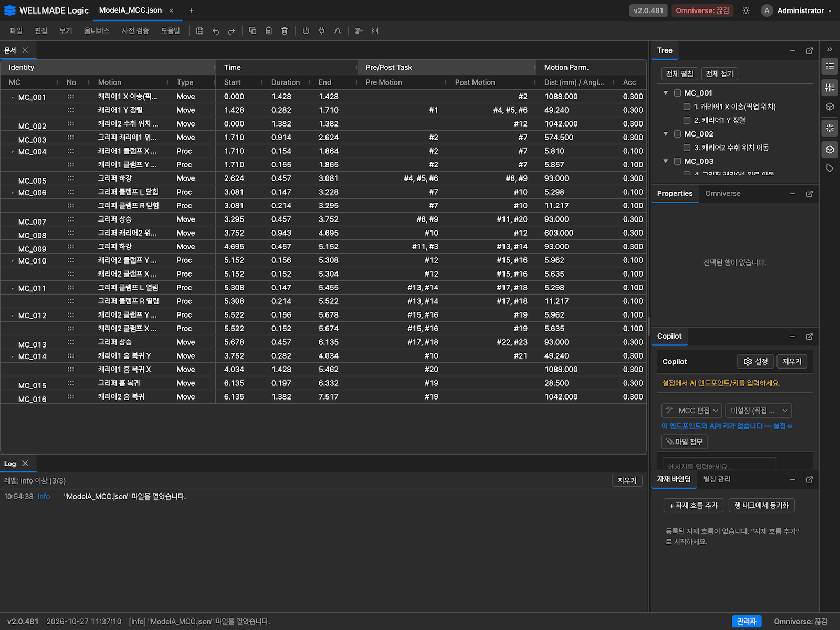Screen dimensions: 840x630
Task: Click the '+ 자재 흐름 추가' button
Action: pyautogui.click(x=694, y=506)
